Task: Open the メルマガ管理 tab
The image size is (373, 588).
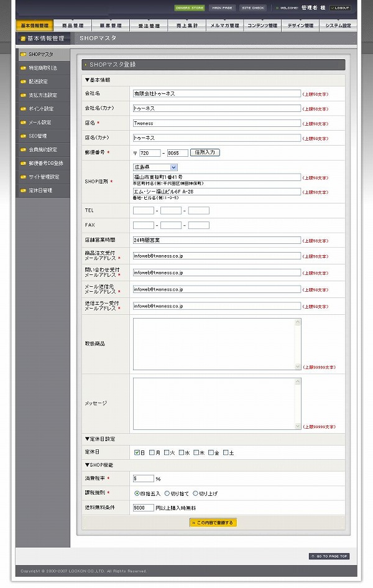Action: pyautogui.click(x=224, y=26)
